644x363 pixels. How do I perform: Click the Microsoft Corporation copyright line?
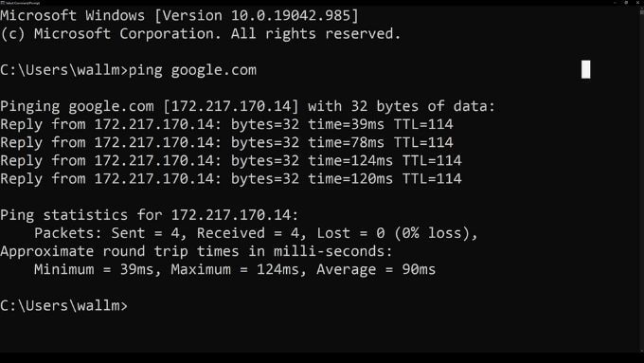pos(201,34)
